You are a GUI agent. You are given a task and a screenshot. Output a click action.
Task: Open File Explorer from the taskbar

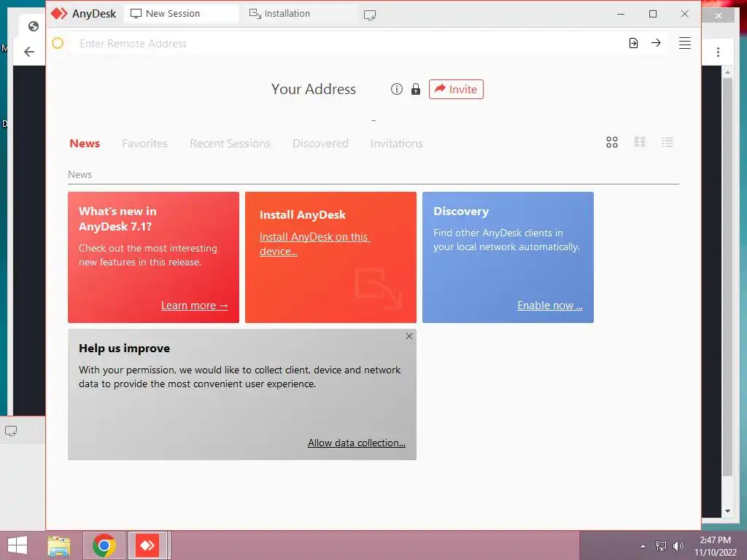tap(59, 545)
